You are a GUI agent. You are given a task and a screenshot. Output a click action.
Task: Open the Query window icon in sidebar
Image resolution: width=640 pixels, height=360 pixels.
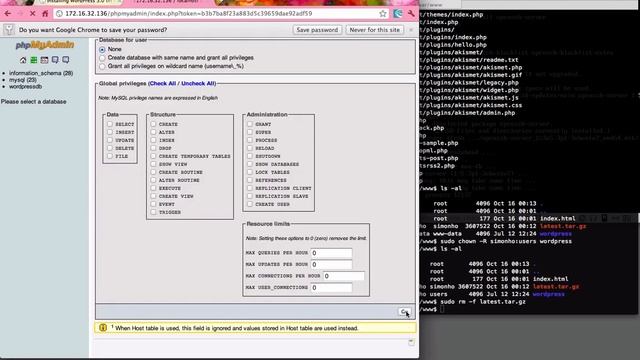44,60
